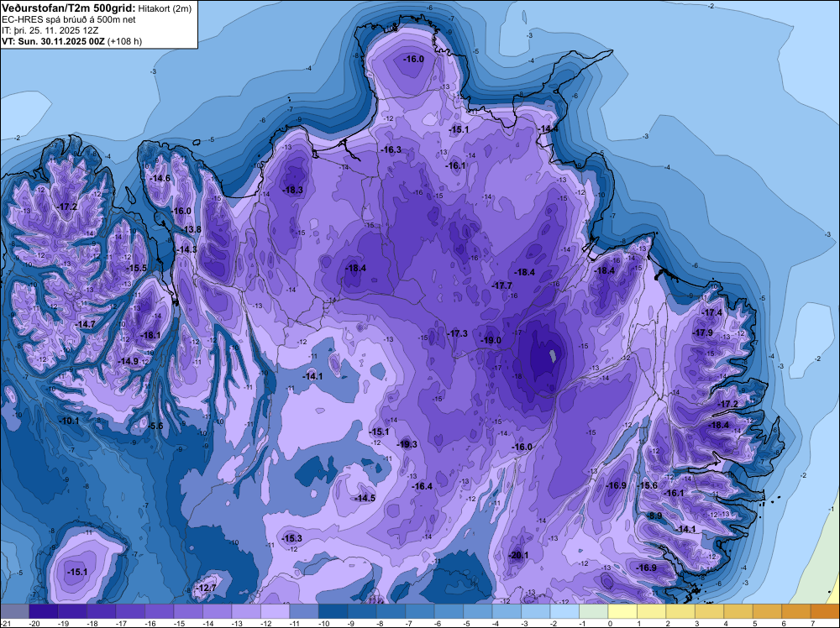Select the -14.9 temperature label

[129, 361]
